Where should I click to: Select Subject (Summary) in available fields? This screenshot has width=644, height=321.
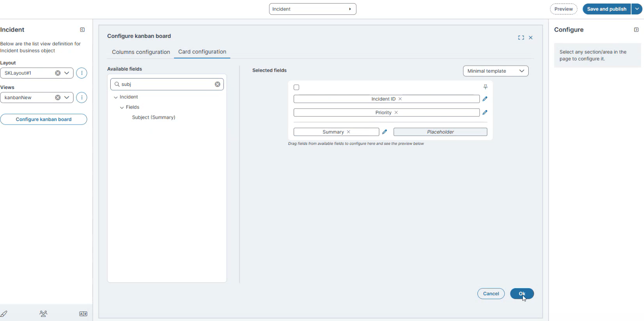[153, 118]
